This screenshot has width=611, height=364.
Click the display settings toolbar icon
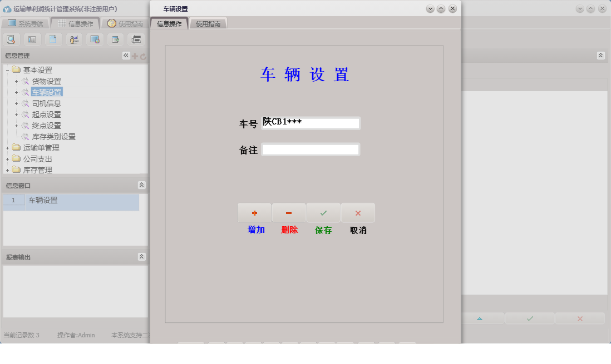(94, 39)
